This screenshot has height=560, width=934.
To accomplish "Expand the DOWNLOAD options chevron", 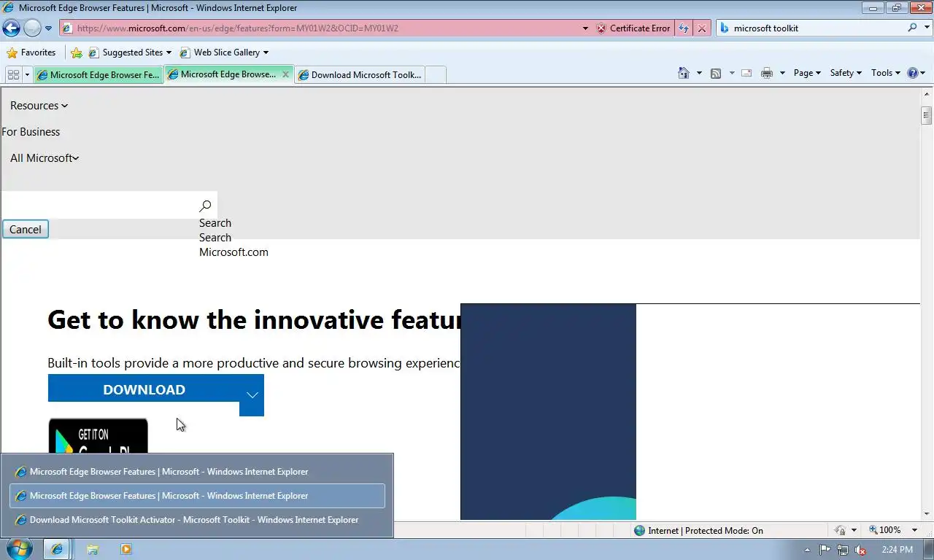I will point(252,395).
